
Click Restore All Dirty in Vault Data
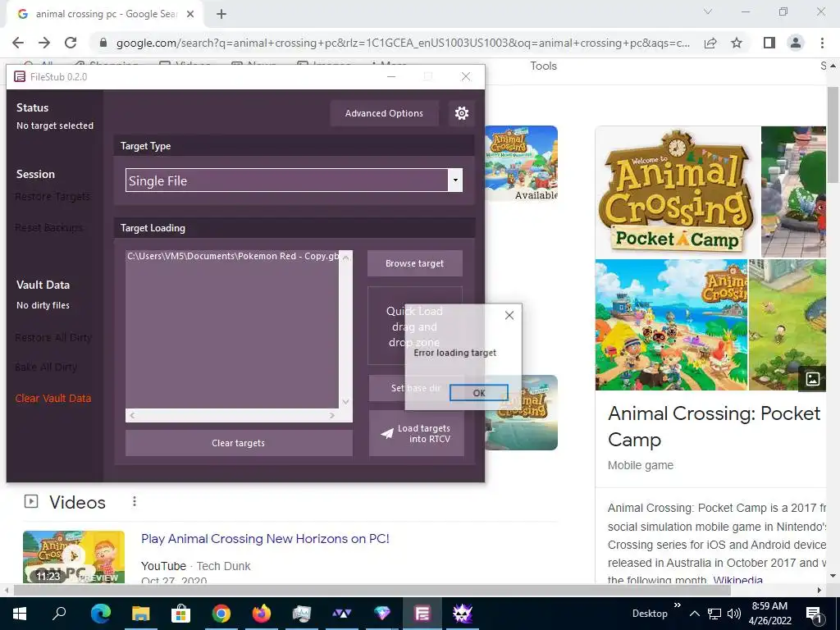pyautogui.click(x=53, y=337)
